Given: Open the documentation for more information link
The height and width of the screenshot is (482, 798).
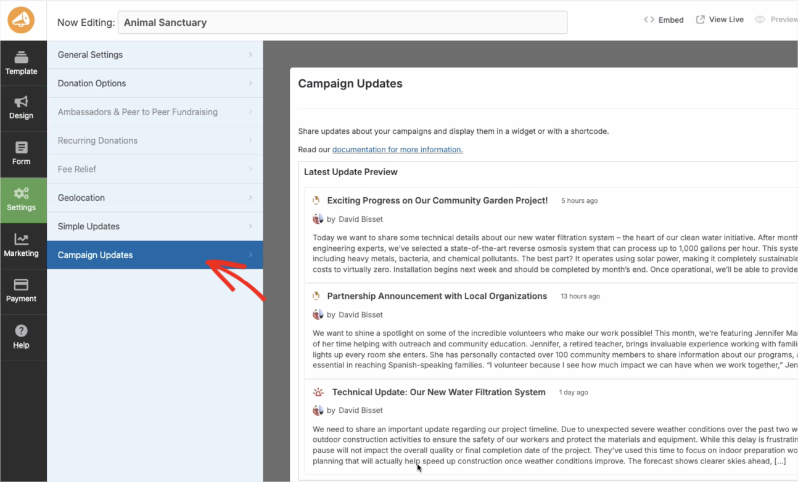Looking at the screenshot, I should tap(397, 149).
